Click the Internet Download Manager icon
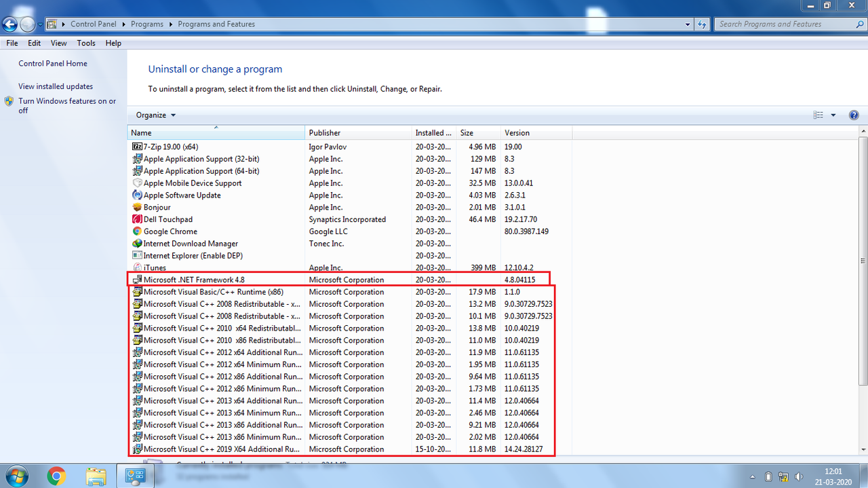This screenshot has width=868, height=488. 137,244
